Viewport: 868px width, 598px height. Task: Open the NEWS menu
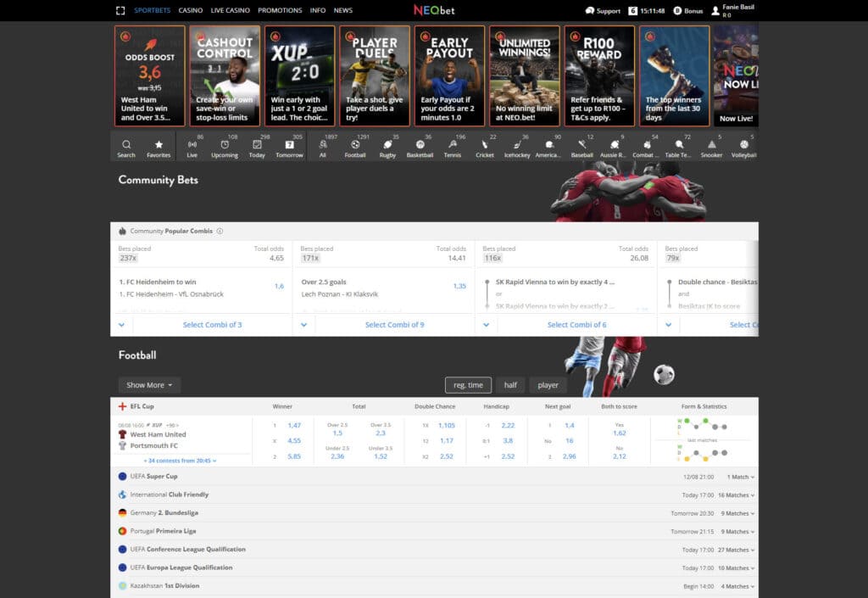tap(343, 10)
